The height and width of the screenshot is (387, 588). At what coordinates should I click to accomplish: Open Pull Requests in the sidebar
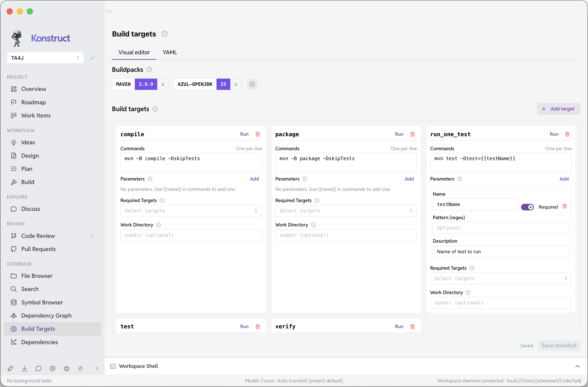(53, 249)
